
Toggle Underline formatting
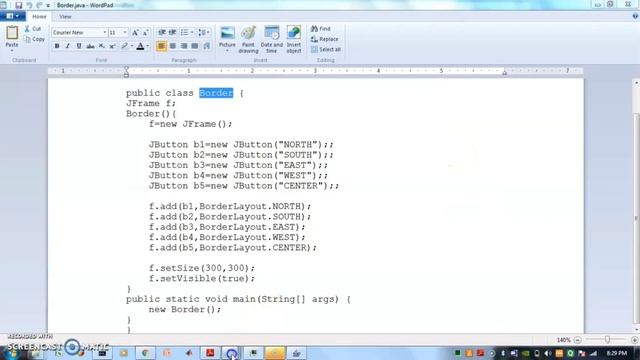tap(79, 46)
